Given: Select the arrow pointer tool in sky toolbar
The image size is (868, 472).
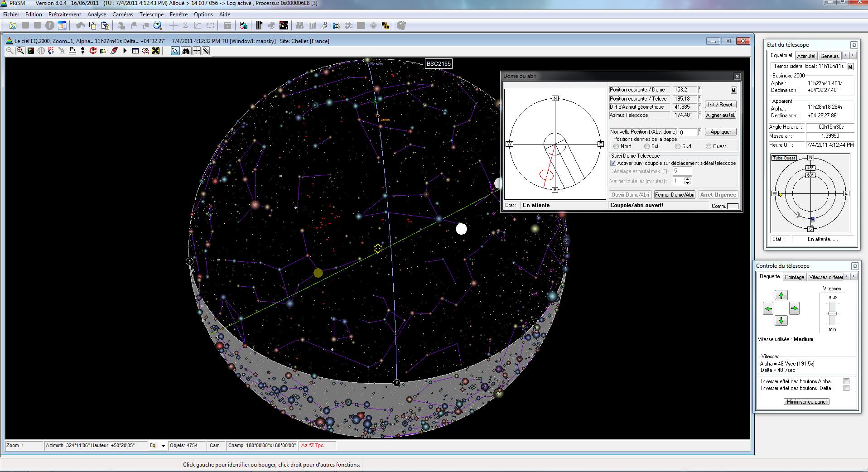Looking at the screenshot, I should (175, 51).
